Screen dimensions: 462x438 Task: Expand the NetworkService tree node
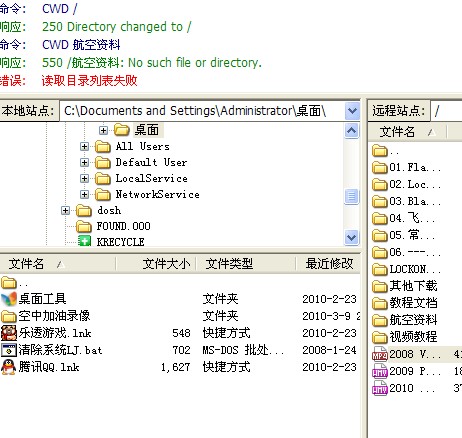tap(84, 194)
